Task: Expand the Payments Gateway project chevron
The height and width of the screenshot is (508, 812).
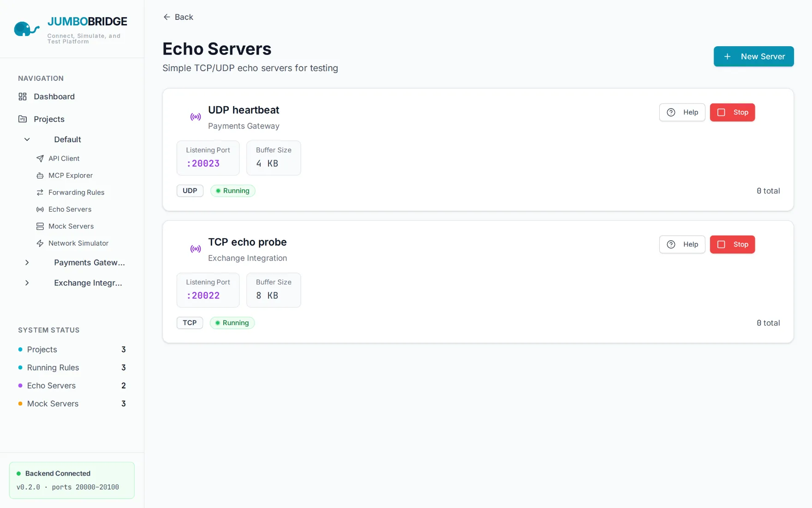Action: click(x=27, y=263)
